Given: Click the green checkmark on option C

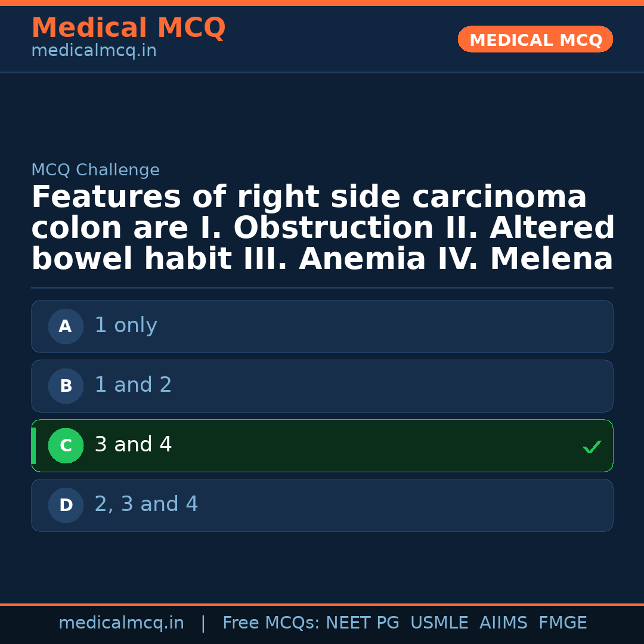Looking at the screenshot, I should [x=592, y=447].
